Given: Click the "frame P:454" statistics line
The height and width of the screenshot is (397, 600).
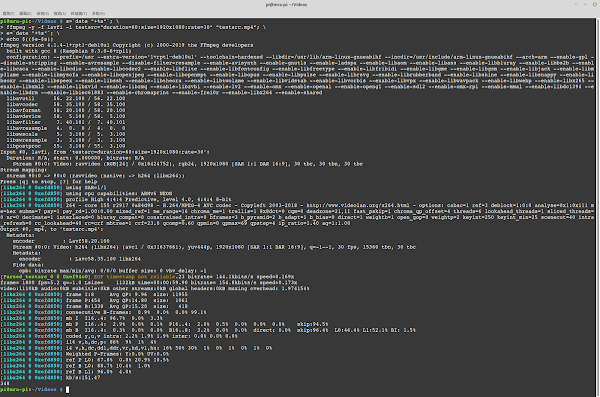Looking at the screenshot, I should coord(94,301).
